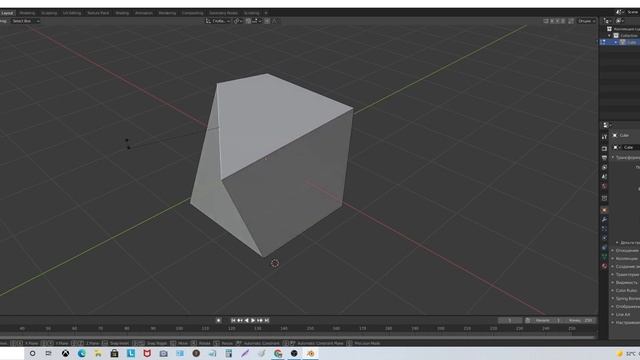Open the Physics properties tab
Screen dimensions: 640x360
[604, 238]
